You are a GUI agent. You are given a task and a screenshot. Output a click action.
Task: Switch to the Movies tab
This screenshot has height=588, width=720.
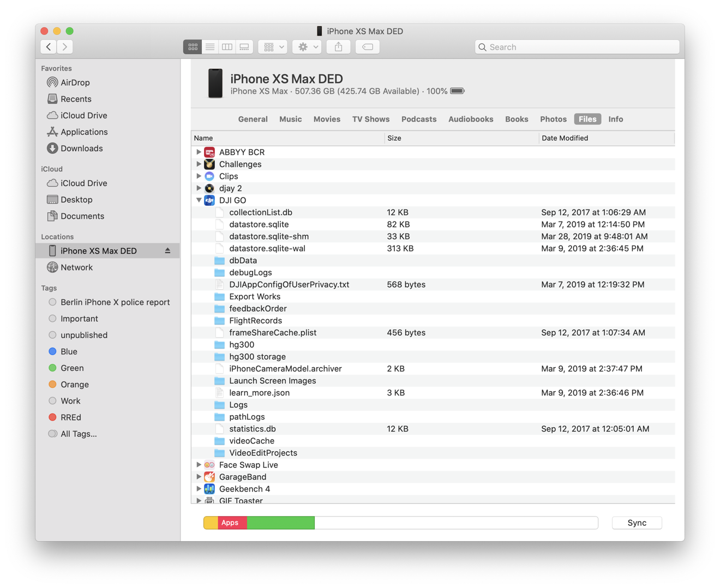click(x=327, y=119)
